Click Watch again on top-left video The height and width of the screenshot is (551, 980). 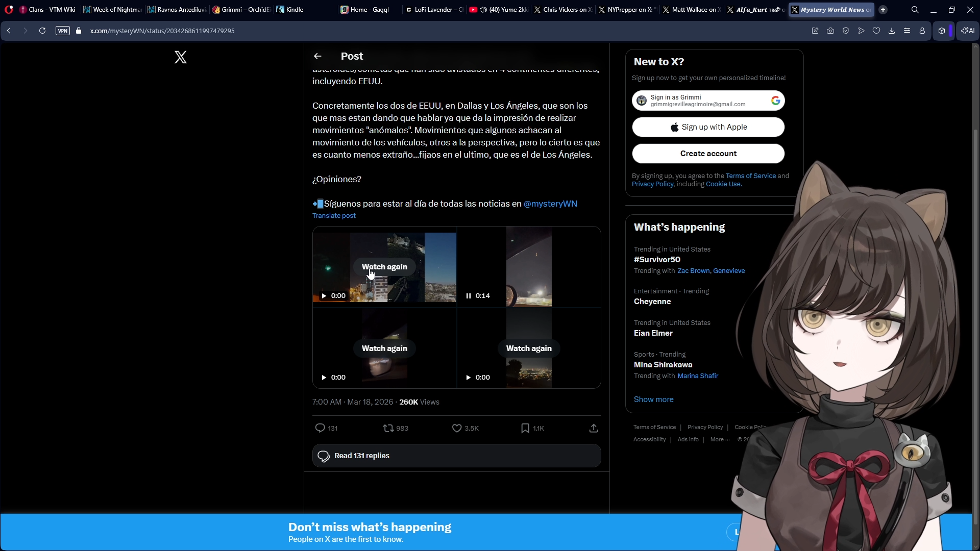[384, 267]
